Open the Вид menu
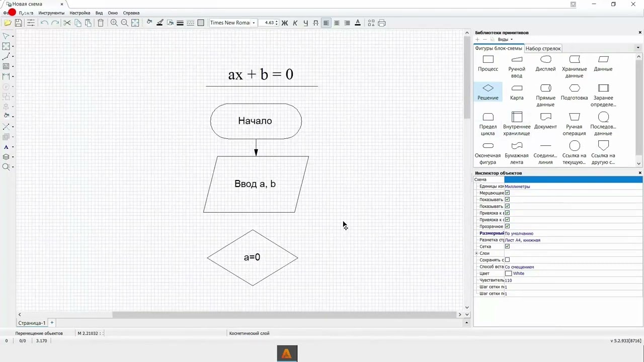This screenshot has width=644, height=362. pos(99,13)
